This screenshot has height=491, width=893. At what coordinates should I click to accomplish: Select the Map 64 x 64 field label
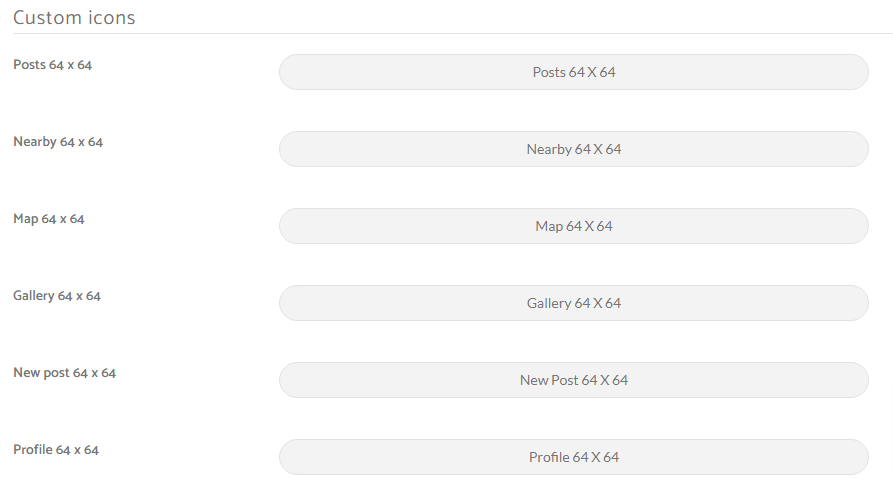tap(48, 219)
